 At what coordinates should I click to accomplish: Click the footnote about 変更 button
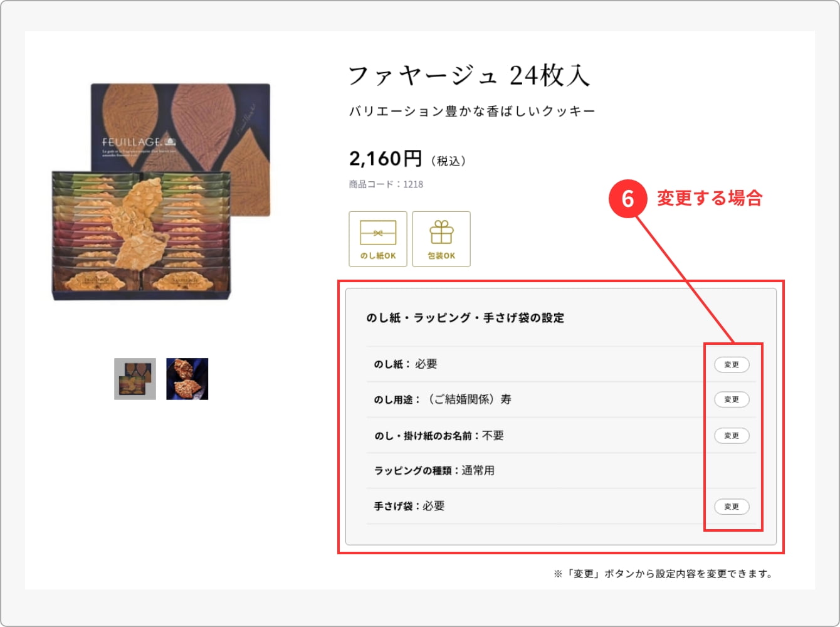[x=663, y=574]
